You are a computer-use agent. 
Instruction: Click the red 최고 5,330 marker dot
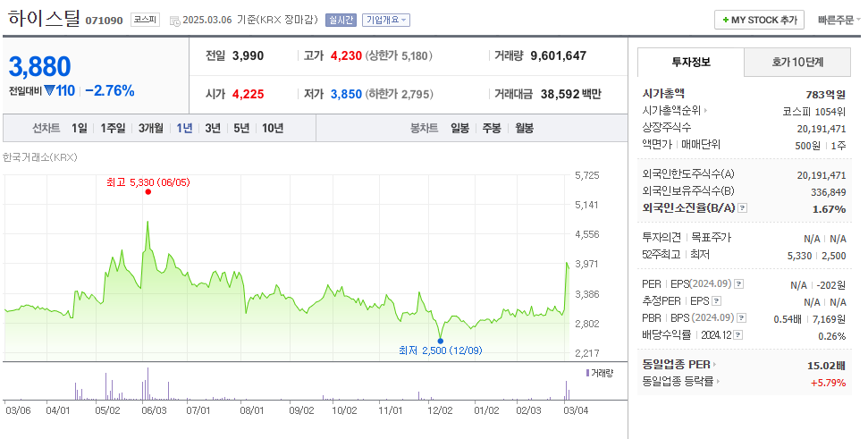point(147,192)
